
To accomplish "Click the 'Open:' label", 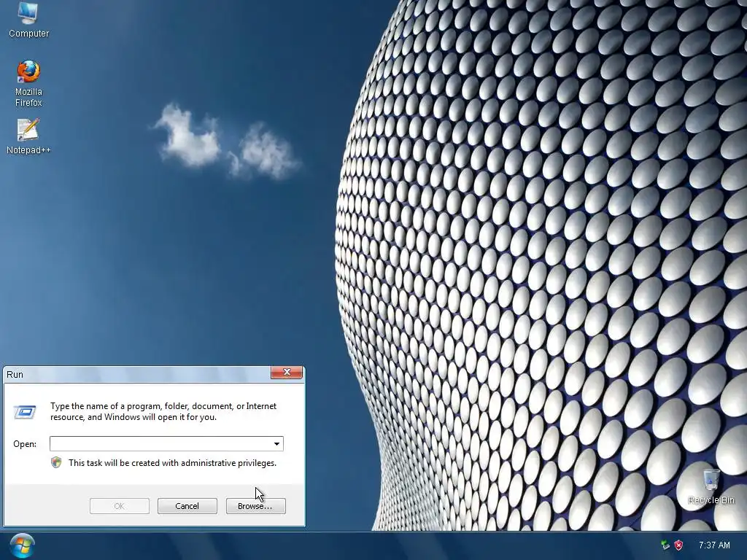I will click(25, 444).
